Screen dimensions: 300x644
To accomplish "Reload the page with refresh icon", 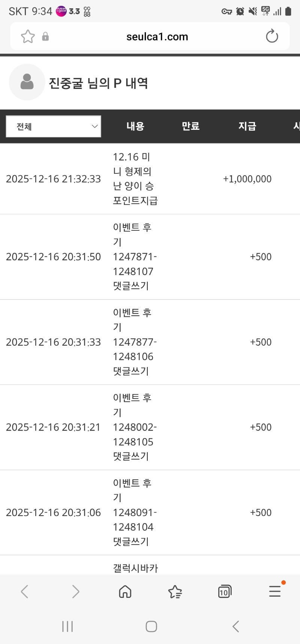I will coord(272,36).
